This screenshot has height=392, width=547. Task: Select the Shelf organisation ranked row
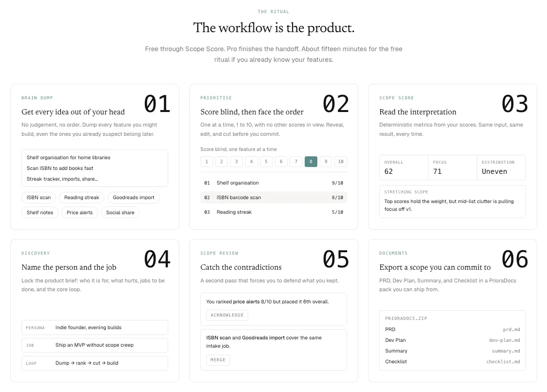pos(273,183)
